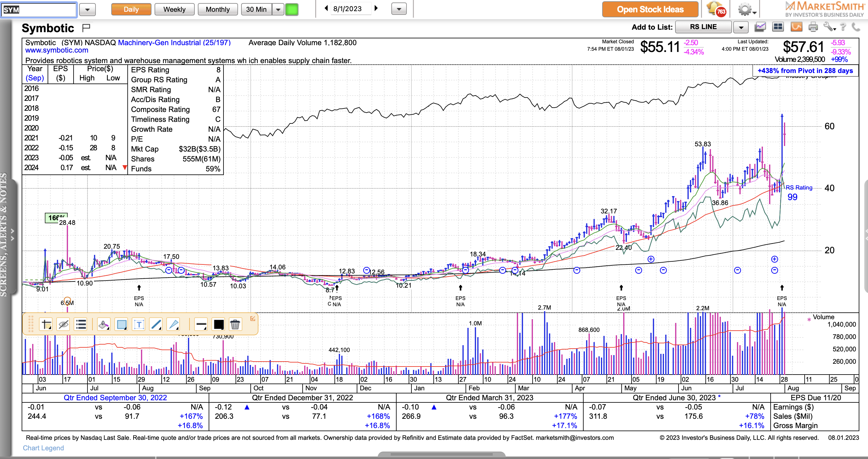The height and width of the screenshot is (459, 868).
Task: Select the paint marker drawing tool
Action: pos(104,324)
